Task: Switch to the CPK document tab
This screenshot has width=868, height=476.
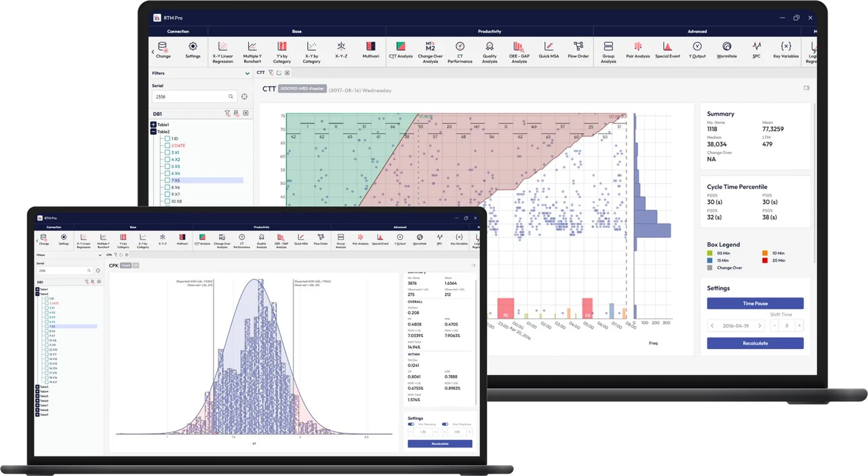Action: click(x=109, y=255)
